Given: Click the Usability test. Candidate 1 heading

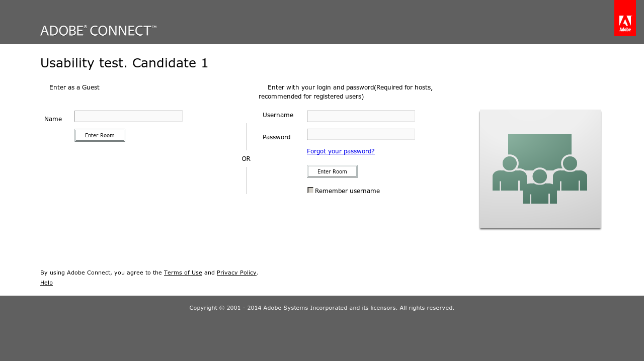Looking at the screenshot, I should coord(124,63).
